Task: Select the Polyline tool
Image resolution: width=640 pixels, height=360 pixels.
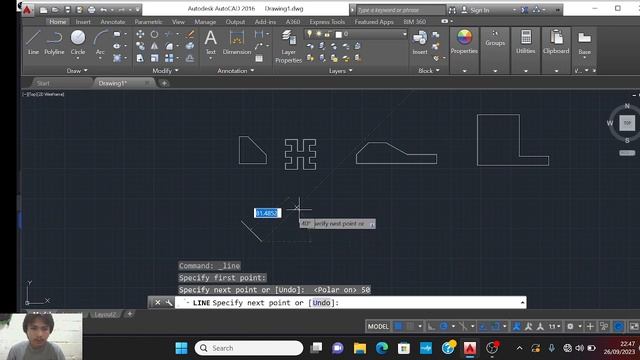Action: tap(54, 42)
